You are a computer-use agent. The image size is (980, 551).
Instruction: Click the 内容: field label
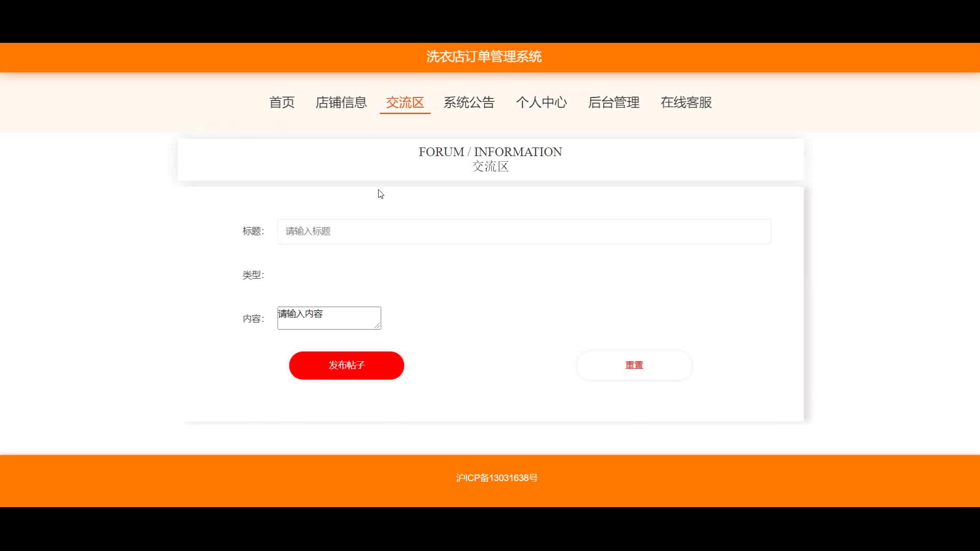(x=253, y=319)
